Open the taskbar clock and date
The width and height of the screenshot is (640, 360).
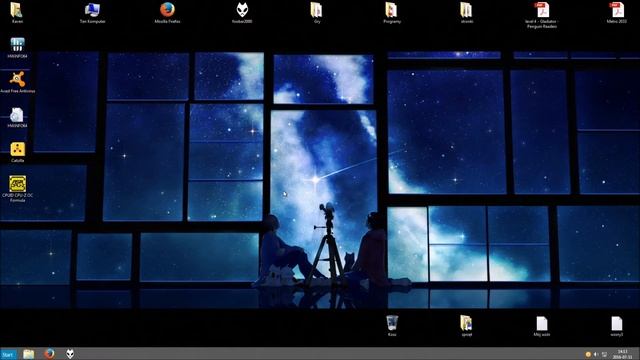click(622, 354)
